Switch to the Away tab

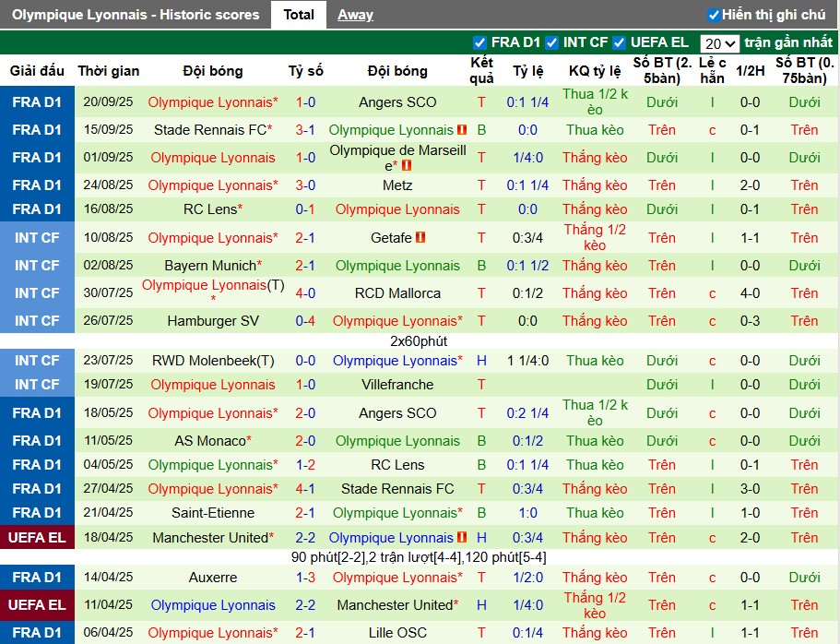(x=355, y=15)
